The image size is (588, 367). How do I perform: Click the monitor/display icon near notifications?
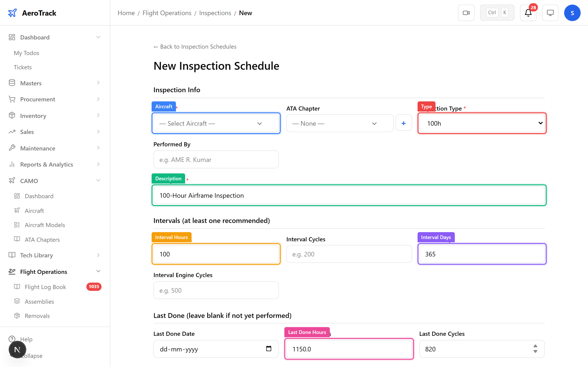550,13
